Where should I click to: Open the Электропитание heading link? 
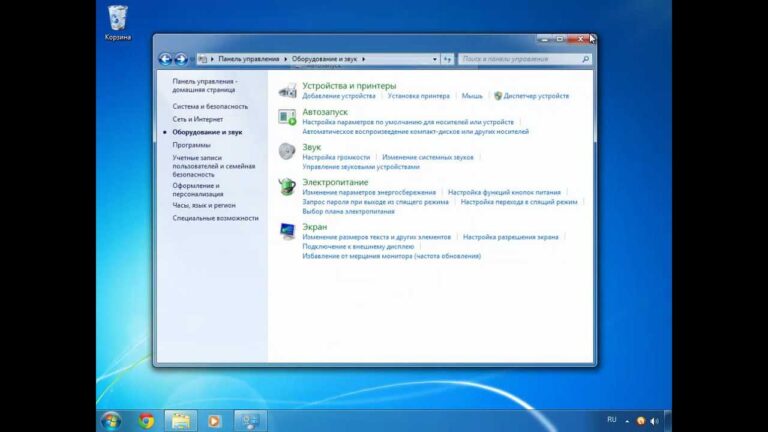[335, 182]
